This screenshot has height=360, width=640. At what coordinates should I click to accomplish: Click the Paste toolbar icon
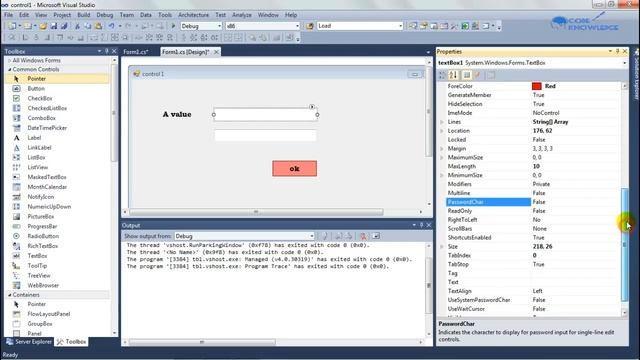98,26
